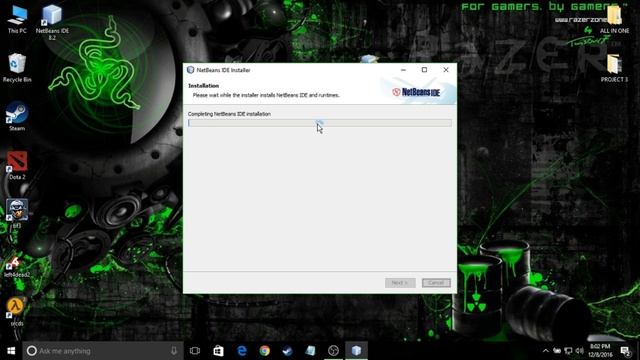
Task: Click the Cancel button in installer
Action: click(x=436, y=283)
